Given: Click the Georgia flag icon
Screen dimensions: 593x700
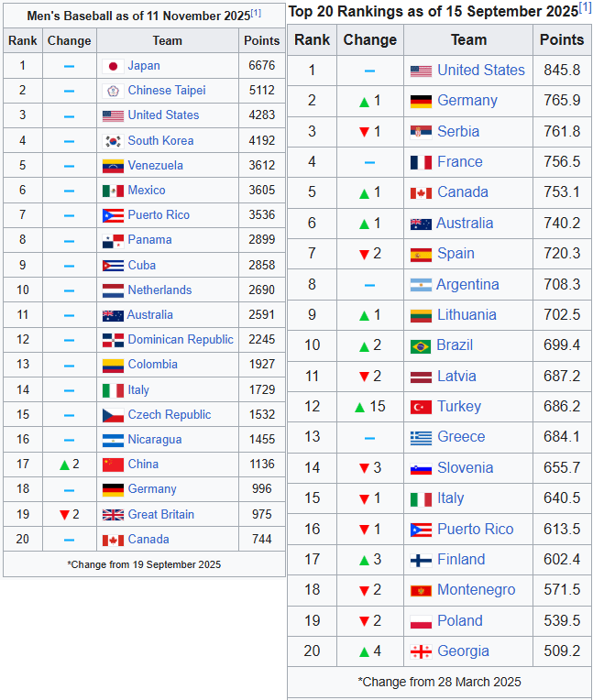Looking at the screenshot, I should click(421, 651).
